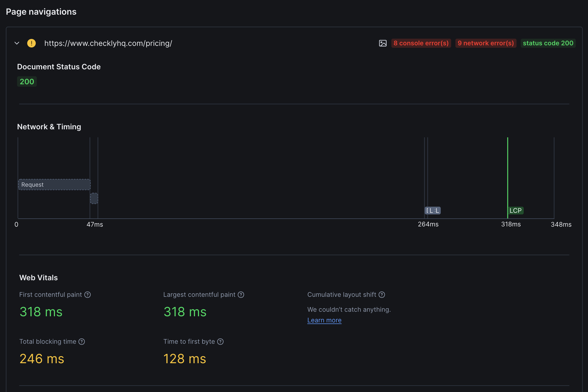Expand the pricing page navigation details
Viewport: 588px width, 392px height.
pos(17,43)
